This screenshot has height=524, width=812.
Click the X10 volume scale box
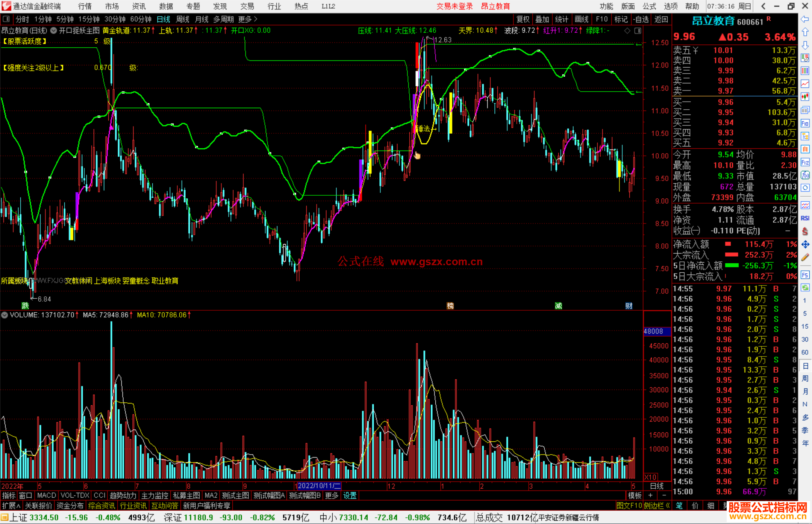point(651,477)
